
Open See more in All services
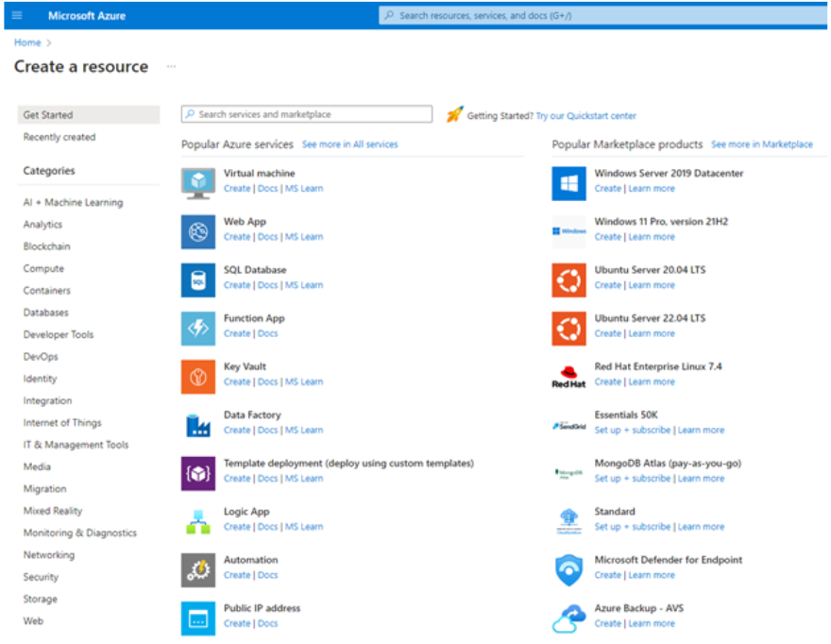pos(349,144)
